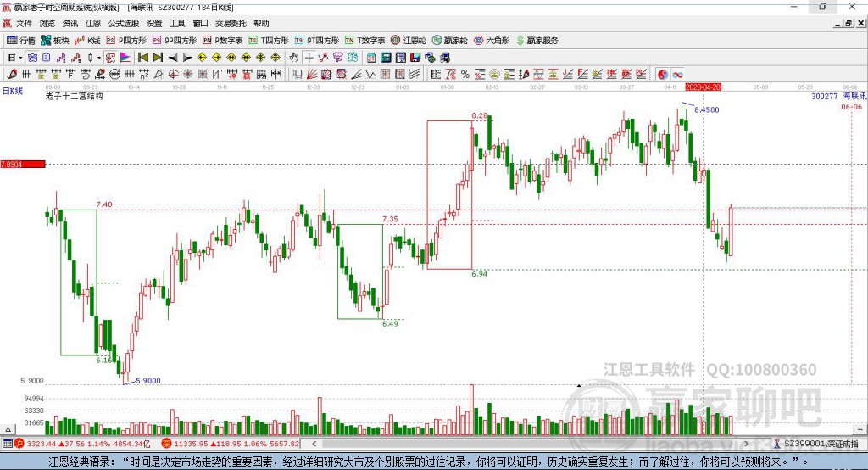This screenshot has width=868, height=470.
Task: Click the grid icon in status bar
Action: tap(7, 444)
